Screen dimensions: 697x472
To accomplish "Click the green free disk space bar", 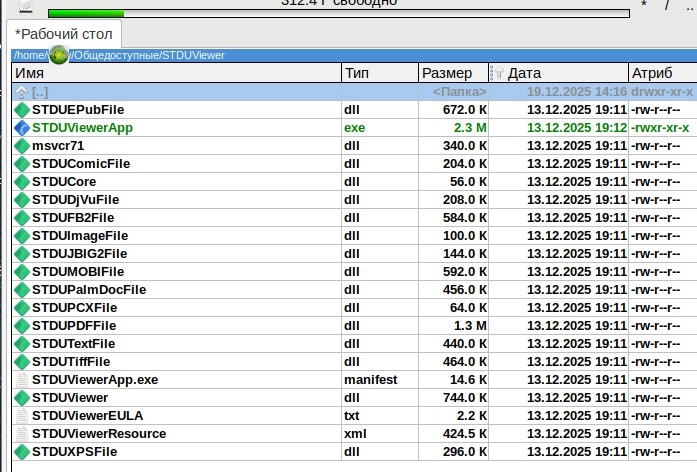I will [x=86, y=14].
